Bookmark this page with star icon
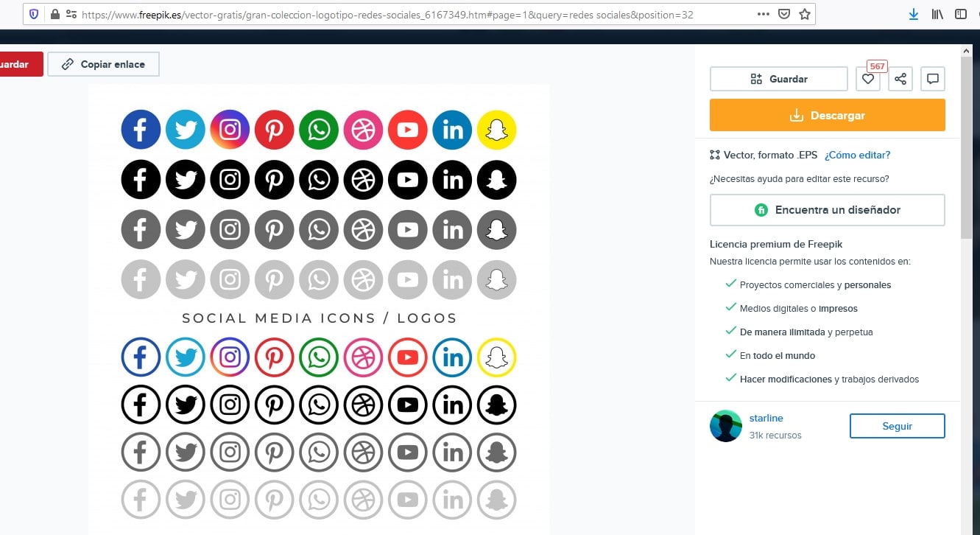Image resolution: width=980 pixels, height=535 pixels. pos(805,14)
